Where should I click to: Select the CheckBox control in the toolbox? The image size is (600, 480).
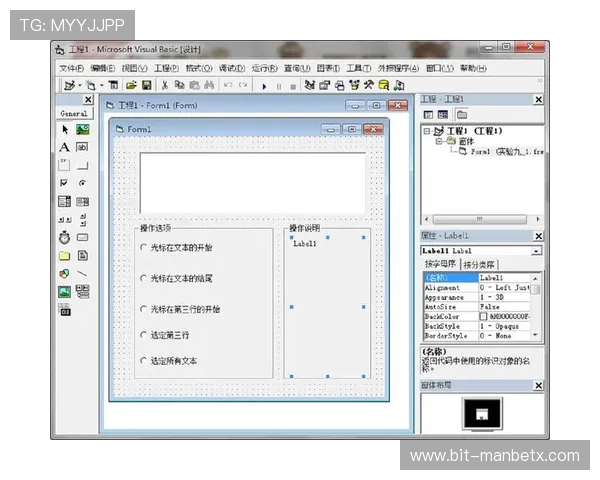click(64, 183)
